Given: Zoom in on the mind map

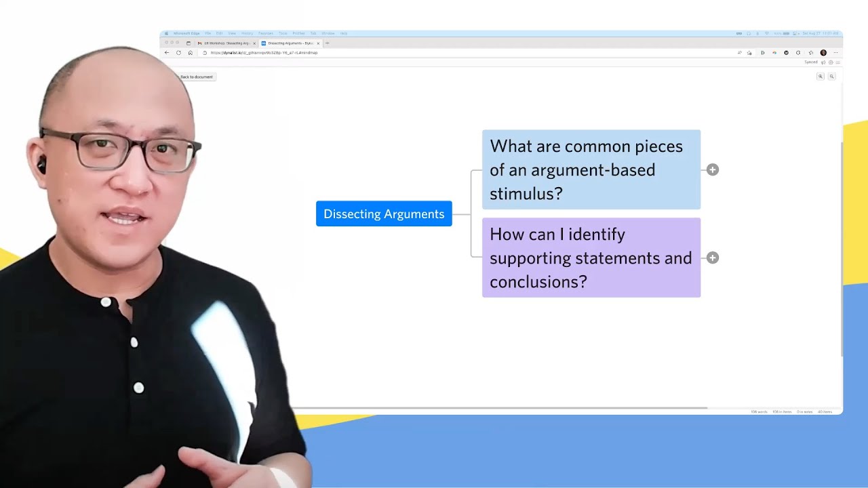Looking at the screenshot, I should point(821,77).
